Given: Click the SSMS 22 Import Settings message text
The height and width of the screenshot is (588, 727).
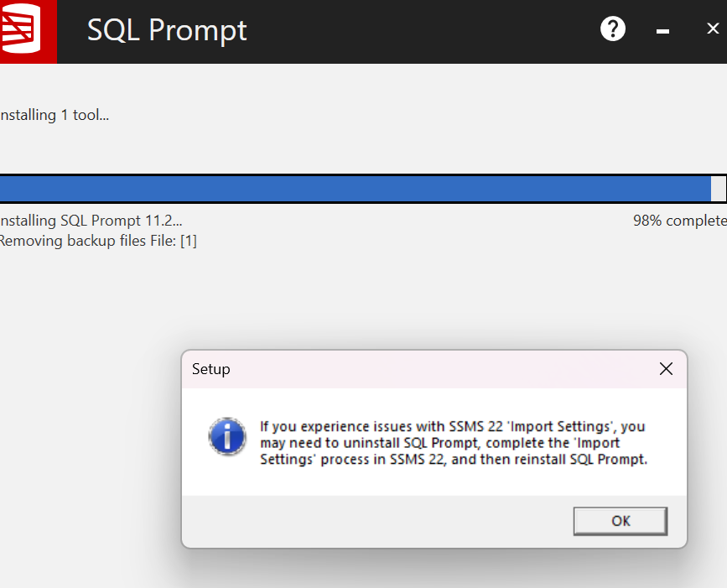Looking at the screenshot, I should point(453,443).
